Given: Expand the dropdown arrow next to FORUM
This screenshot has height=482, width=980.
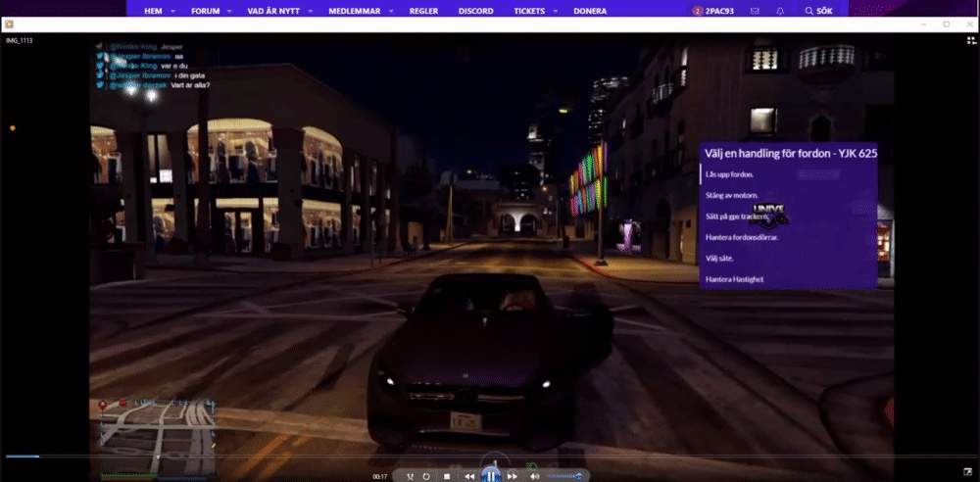Looking at the screenshot, I should coord(228,11).
